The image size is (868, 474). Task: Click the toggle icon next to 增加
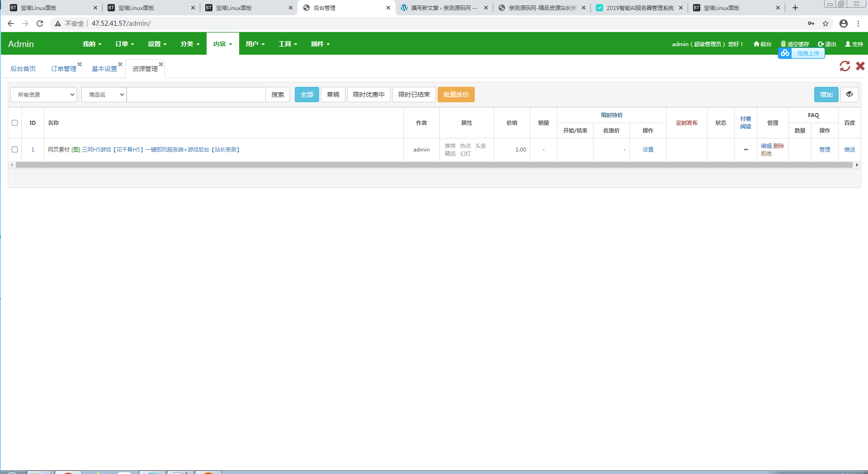849,95
